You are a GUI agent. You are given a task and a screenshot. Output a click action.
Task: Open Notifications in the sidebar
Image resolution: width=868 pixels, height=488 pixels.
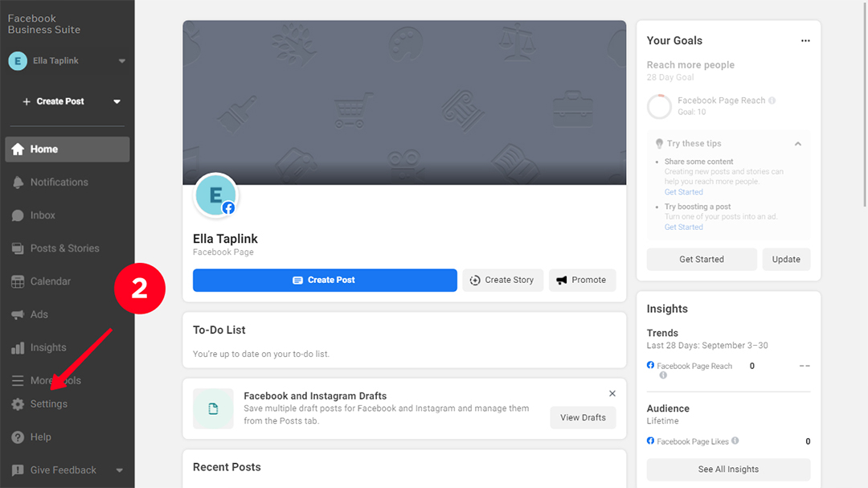pos(67,182)
